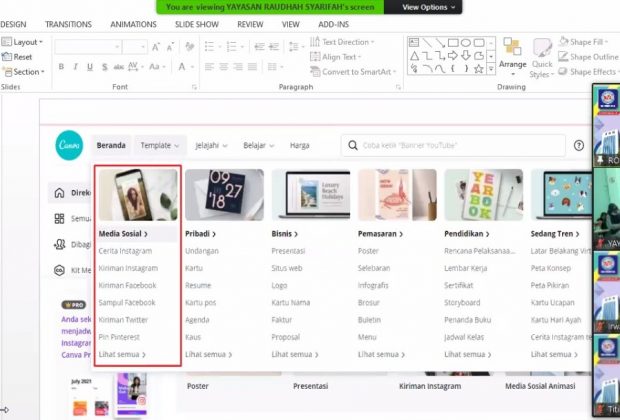Click the Sertifikat link under Pendidikan
Image resolution: width=620 pixels, height=420 pixels.
[459, 286]
